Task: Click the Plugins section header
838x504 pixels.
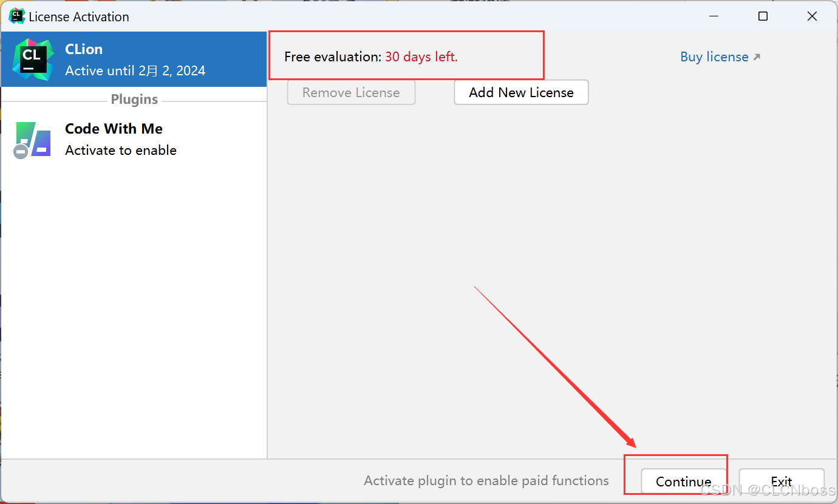Action: click(x=134, y=99)
